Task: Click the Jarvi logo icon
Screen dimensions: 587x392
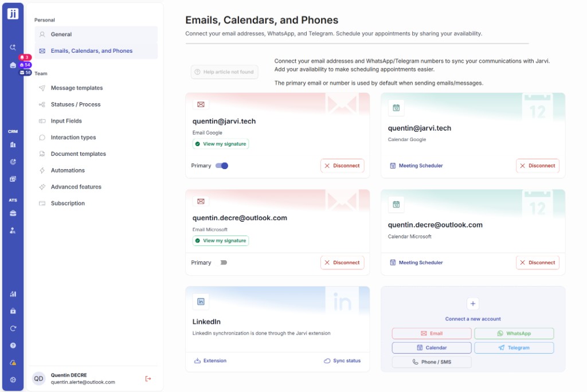Action: pyautogui.click(x=13, y=14)
